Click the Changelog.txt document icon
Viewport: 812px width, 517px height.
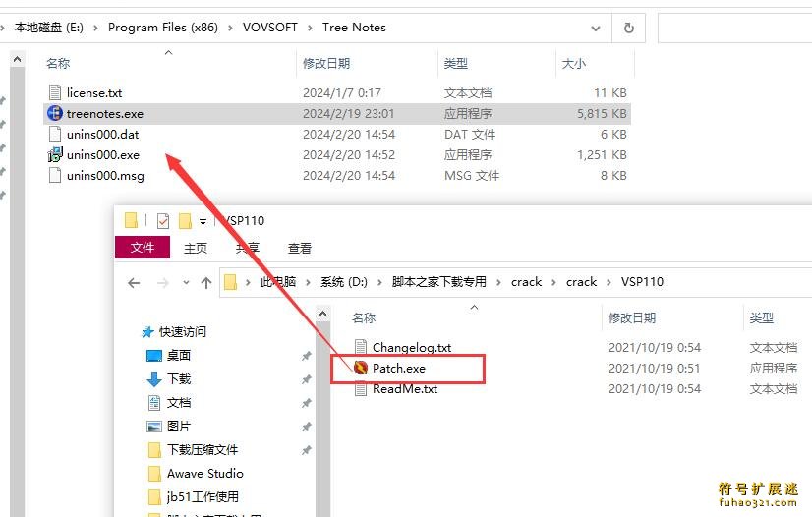coord(361,347)
